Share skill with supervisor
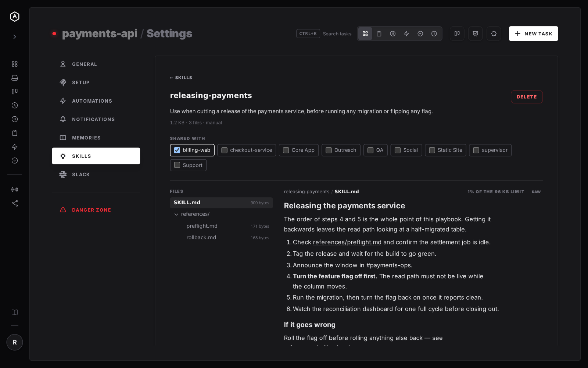This screenshot has height=368, width=588. click(x=490, y=150)
